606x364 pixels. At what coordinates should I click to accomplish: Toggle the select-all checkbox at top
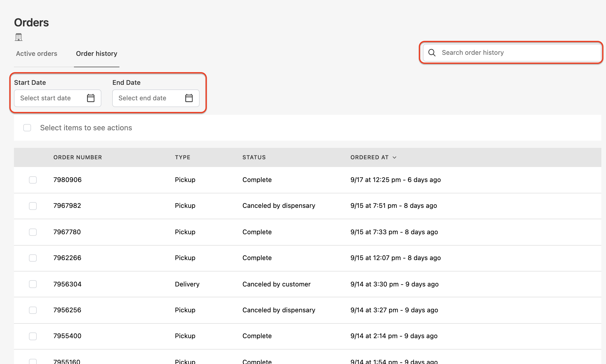tap(27, 128)
